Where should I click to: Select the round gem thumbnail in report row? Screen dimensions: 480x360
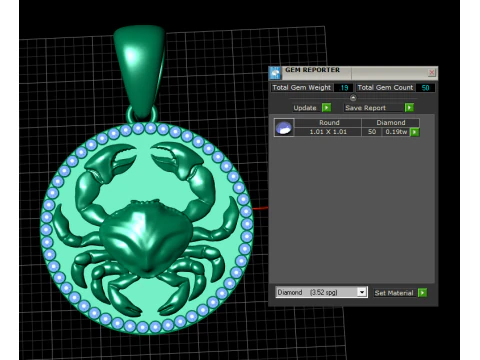[x=284, y=127]
